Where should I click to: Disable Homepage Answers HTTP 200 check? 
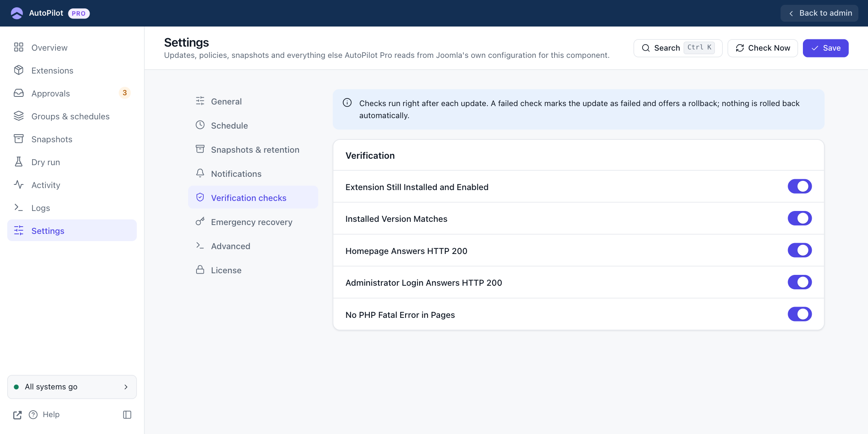pyautogui.click(x=800, y=250)
